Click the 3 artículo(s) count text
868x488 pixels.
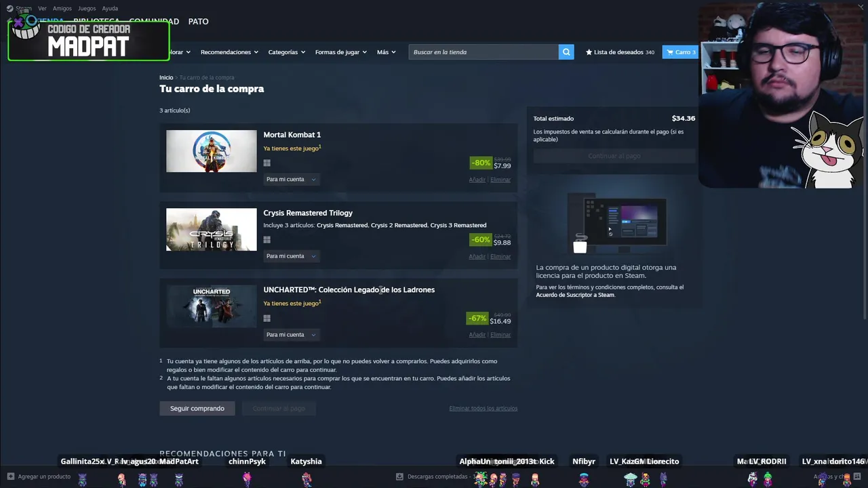[175, 110]
